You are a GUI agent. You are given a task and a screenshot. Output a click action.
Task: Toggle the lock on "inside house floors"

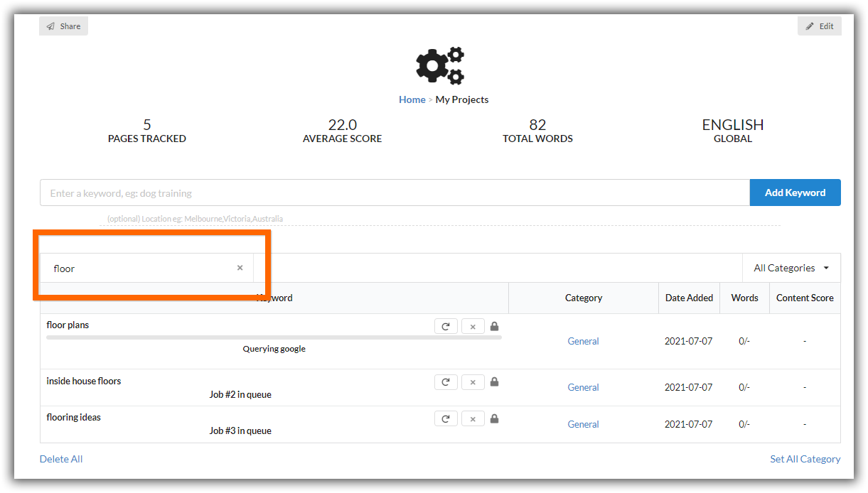click(x=494, y=381)
